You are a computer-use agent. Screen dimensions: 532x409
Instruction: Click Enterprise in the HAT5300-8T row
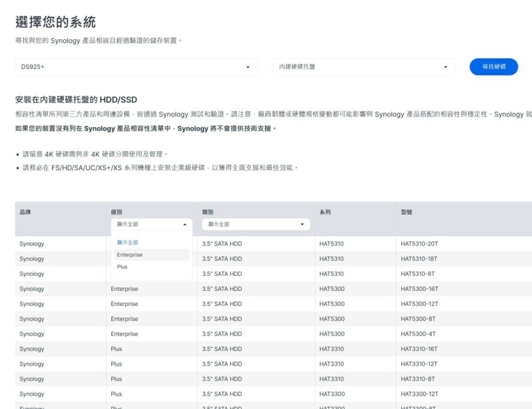124,319
